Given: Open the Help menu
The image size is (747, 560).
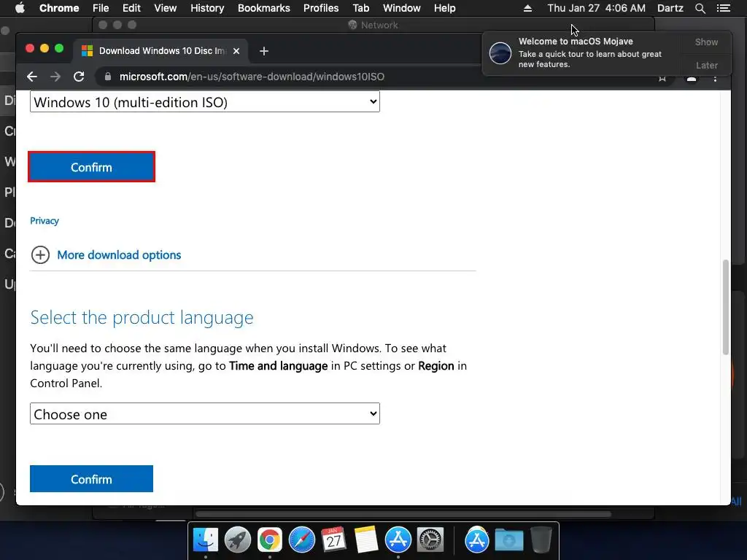Looking at the screenshot, I should [444, 8].
